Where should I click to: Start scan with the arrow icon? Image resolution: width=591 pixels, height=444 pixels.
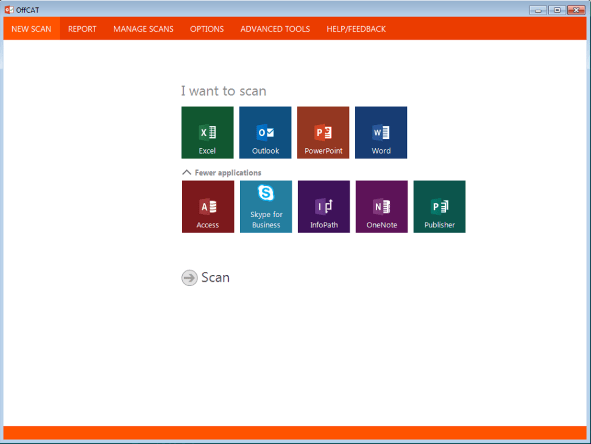pos(189,278)
